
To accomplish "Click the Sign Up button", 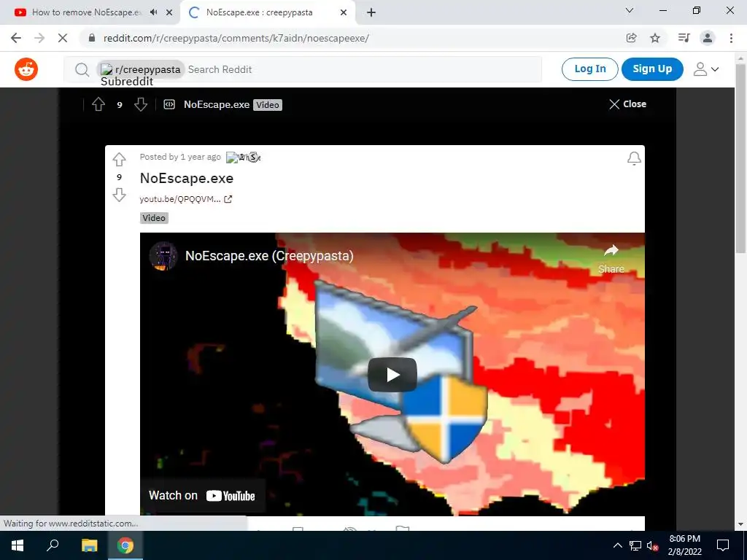I will pos(652,69).
